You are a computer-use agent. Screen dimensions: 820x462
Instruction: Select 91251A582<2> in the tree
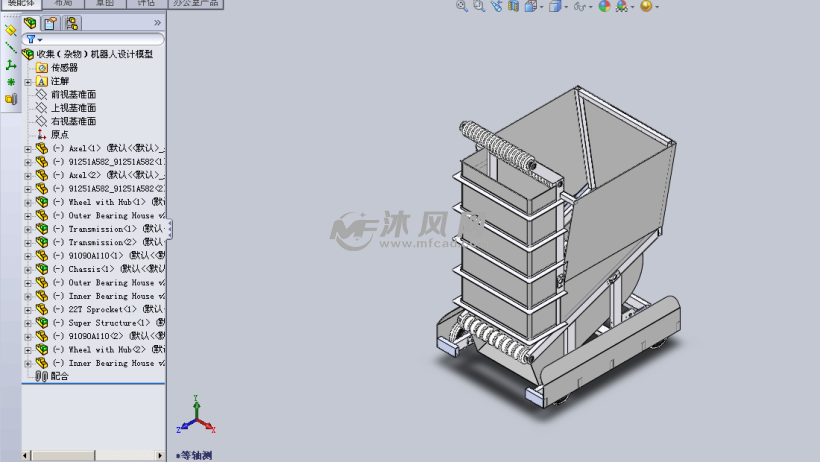(109, 188)
